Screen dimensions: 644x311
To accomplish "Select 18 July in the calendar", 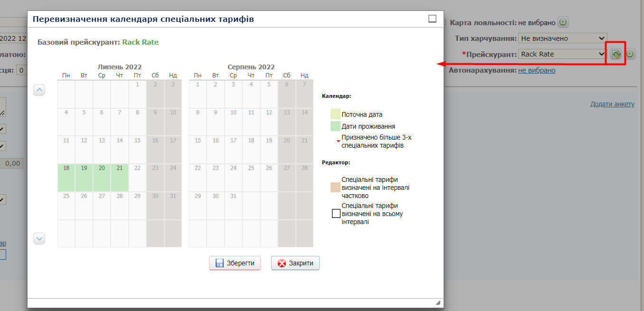I will [x=66, y=178].
